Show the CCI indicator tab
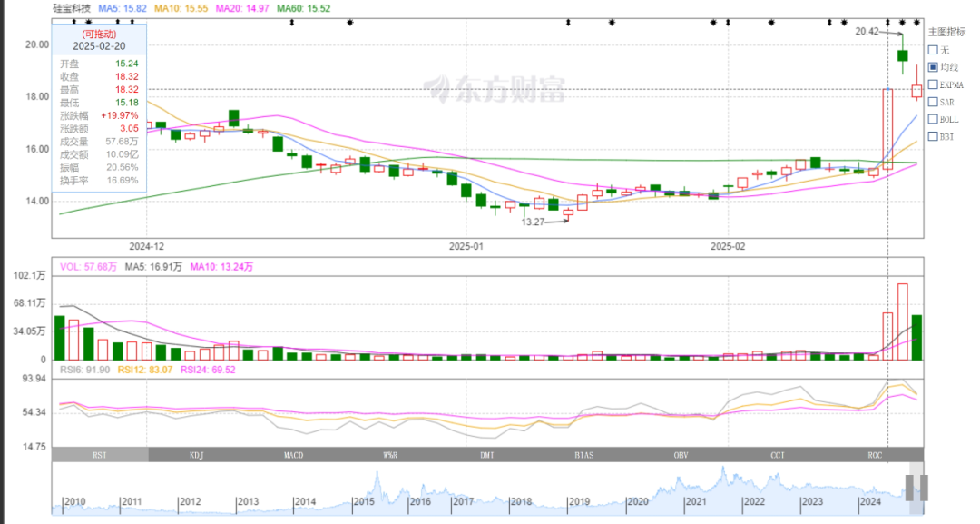 click(x=779, y=455)
